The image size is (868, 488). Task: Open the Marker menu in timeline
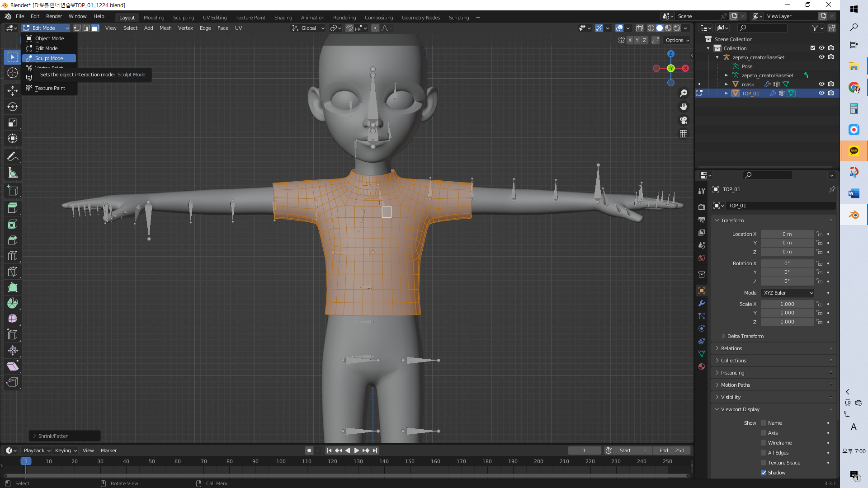pyautogui.click(x=108, y=450)
